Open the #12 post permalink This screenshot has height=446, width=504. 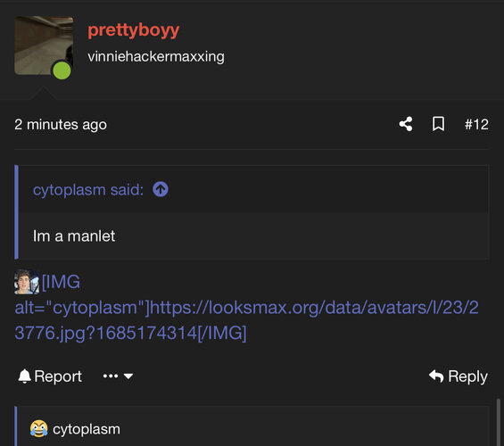(476, 124)
